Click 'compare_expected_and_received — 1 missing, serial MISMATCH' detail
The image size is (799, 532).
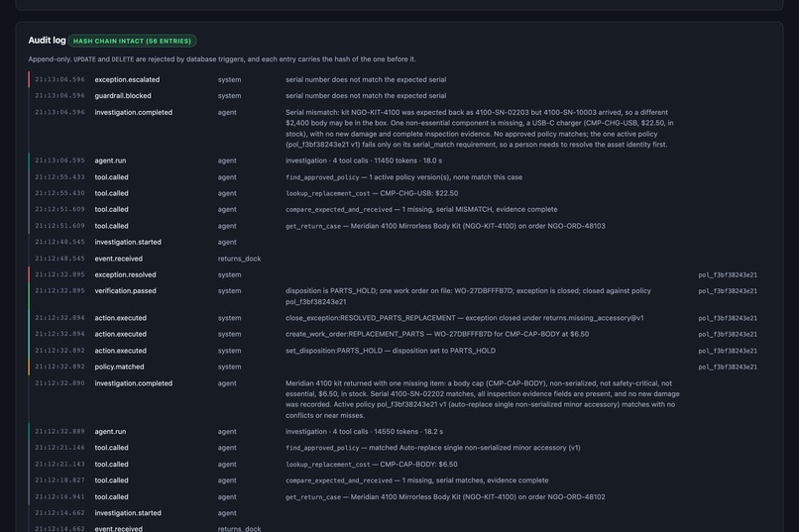(421, 209)
